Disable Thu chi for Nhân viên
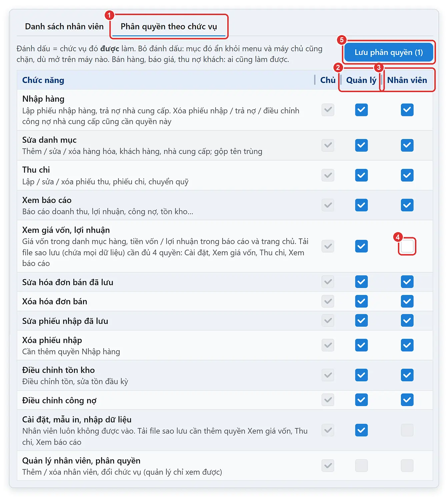Image resolution: width=448 pixels, height=497 pixels. pos(407,175)
